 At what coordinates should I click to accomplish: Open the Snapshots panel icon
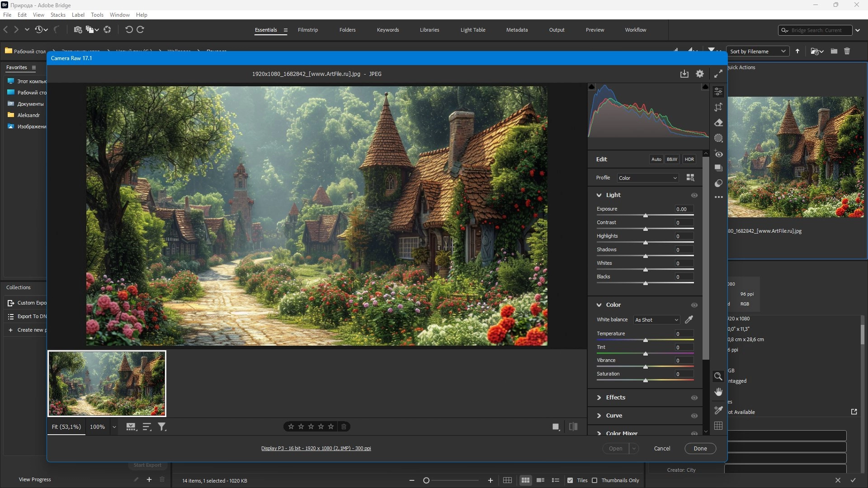point(718,168)
